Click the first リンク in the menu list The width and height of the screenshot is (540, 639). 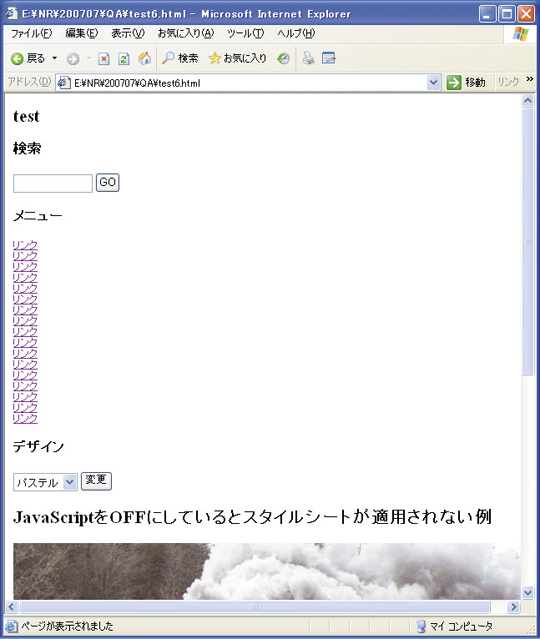(x=25, y=245)
